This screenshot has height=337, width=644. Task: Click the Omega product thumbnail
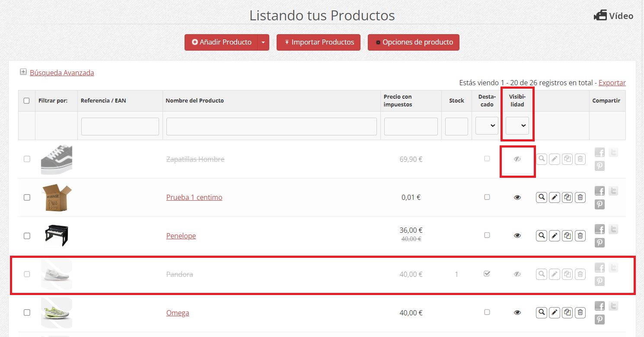pyautogui.click(x=56, y=312)
